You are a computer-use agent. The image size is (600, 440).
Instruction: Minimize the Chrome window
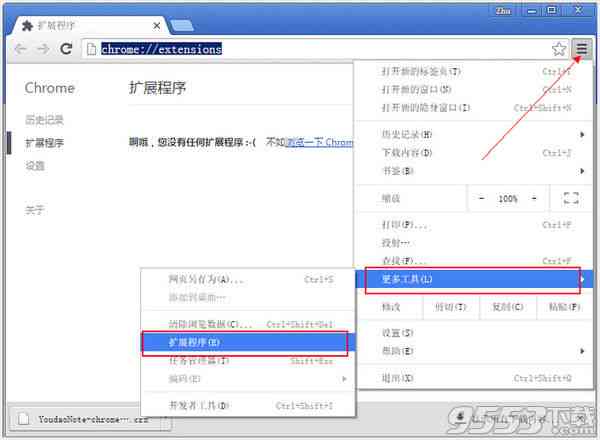pyautogui.click(x=532, y=11)
